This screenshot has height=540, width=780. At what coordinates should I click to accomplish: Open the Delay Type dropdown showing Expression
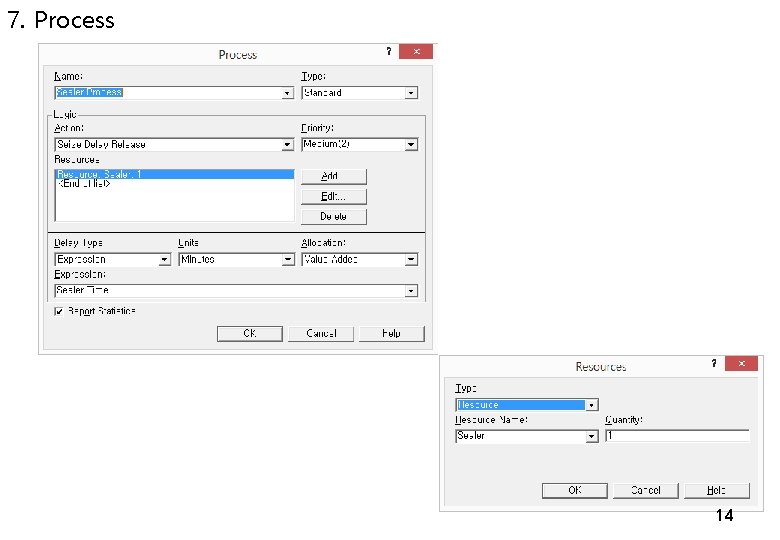(x=165, y=260)
